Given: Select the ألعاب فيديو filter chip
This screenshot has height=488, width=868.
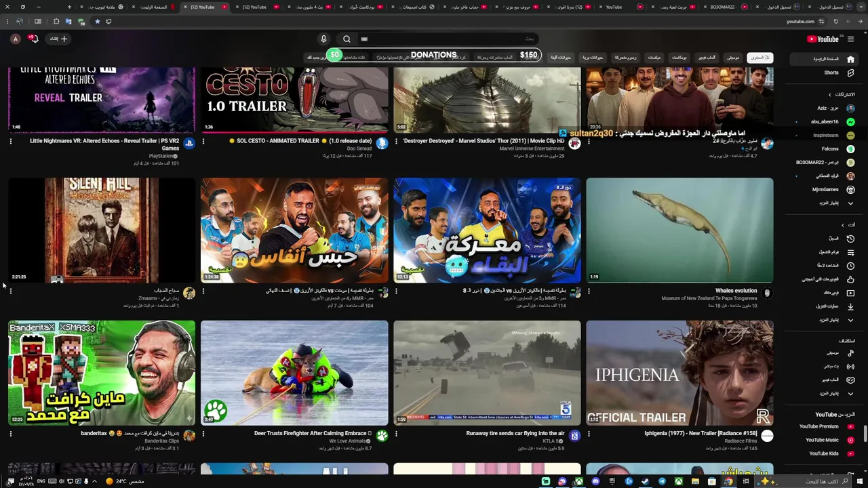Looking at the screenshot, I should (707, 58).
